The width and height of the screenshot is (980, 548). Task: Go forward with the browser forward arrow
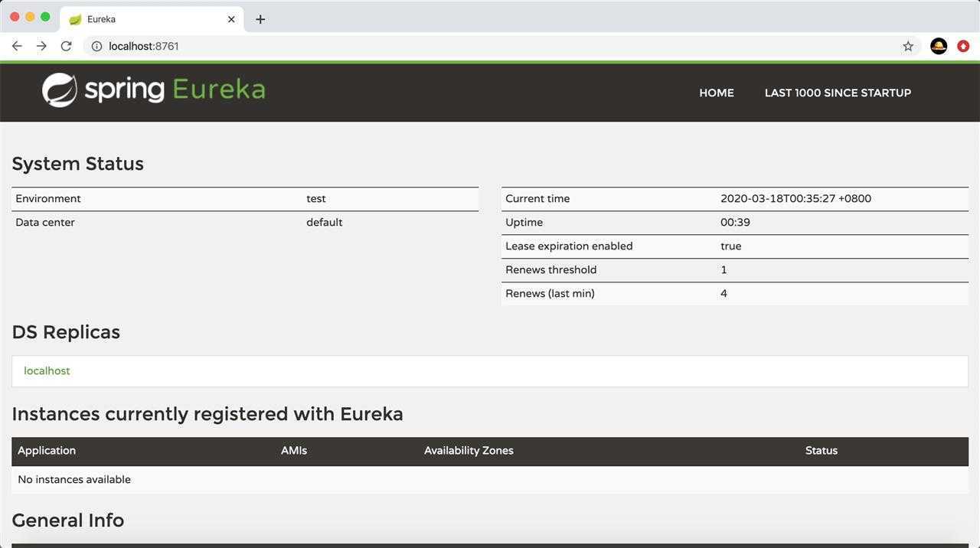tap(41, 46)
